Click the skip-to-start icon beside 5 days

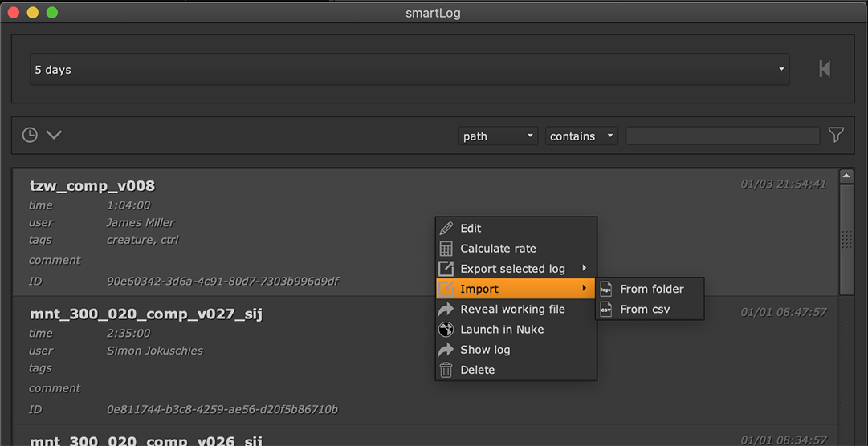coord(825,69)
